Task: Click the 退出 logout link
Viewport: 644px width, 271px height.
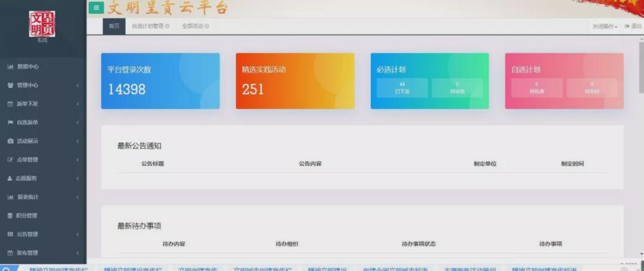Action: coord(633,26)
